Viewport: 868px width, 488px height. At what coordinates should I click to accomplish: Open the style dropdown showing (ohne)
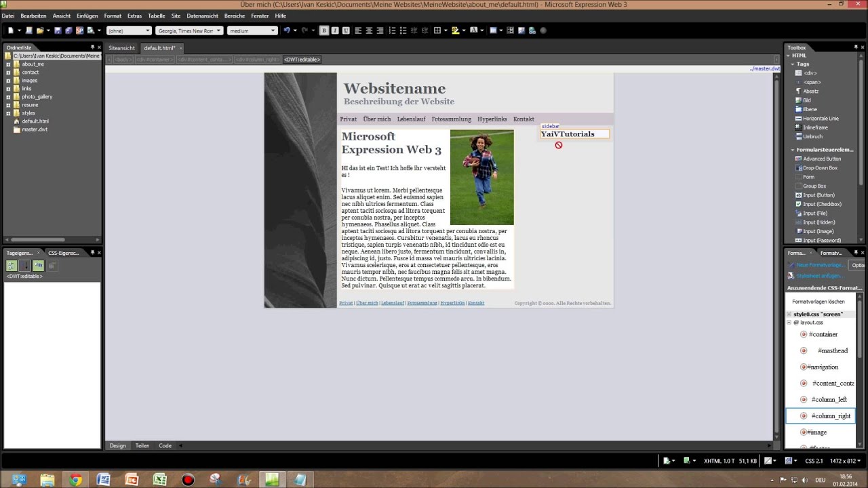pyautogui.click(x=129, y=30)
